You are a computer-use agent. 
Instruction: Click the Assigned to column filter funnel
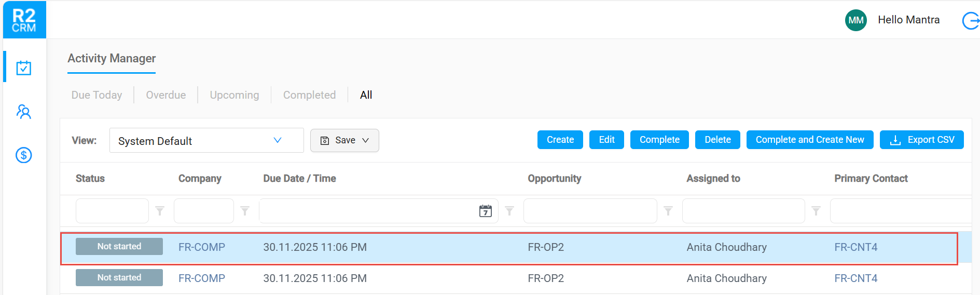coord(816,211)
